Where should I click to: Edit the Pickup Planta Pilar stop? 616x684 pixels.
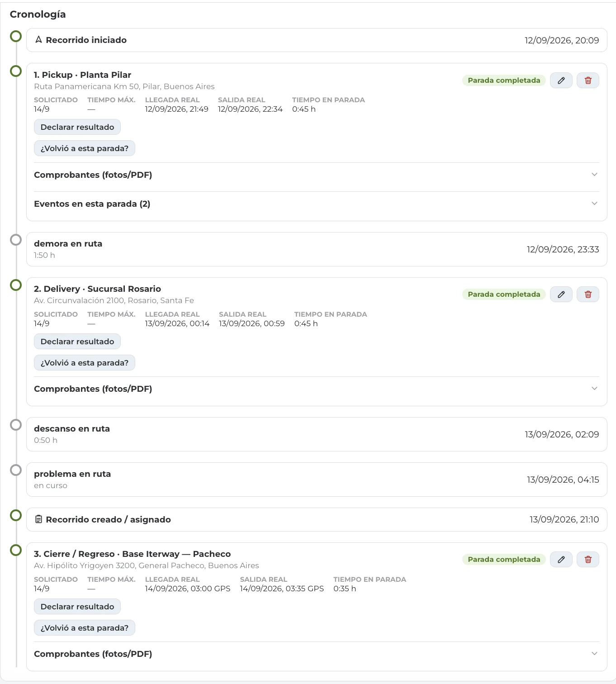(x=561, y=81)
